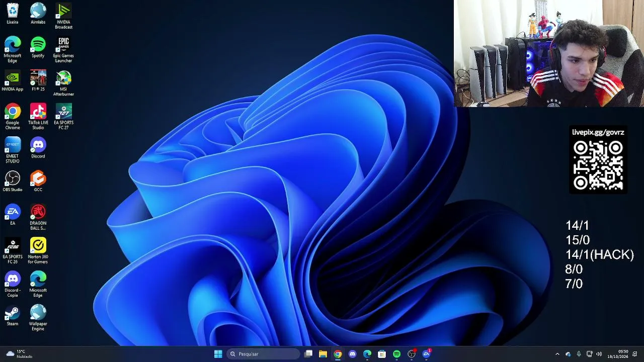The height and width of the screenshot is (362, 644).
Task: Select the Spotify desktop shortcut
Action: tap(38, 47)
